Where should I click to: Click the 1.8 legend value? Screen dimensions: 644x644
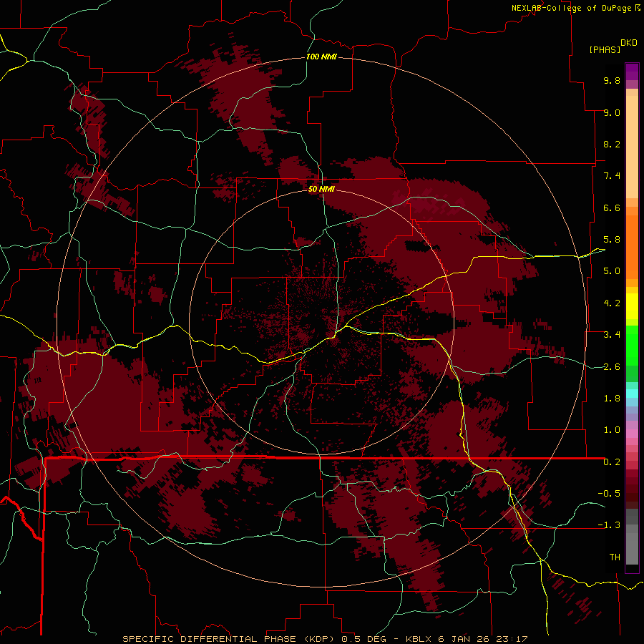[x=612, y=399]
